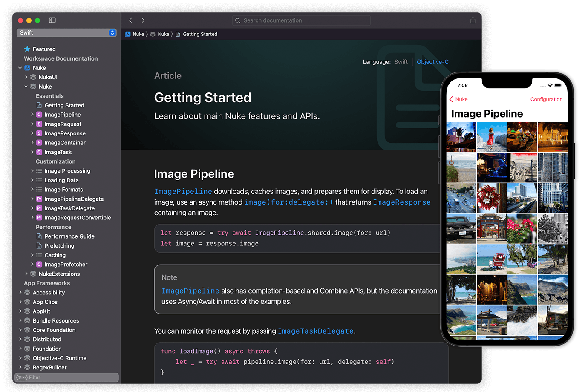Image resolution: width=588 pixels, height=392 pixels.
Task: Collapse the nested Nuke module
Action: point(26,86)
